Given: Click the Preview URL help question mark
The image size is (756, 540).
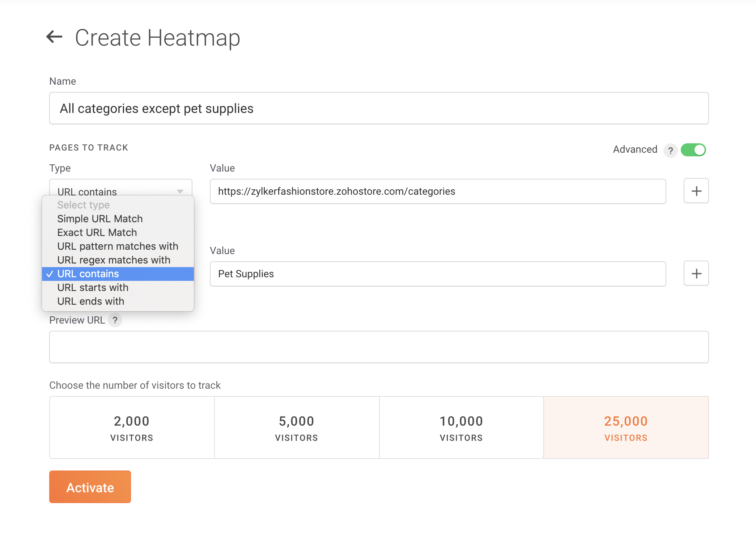Looking at the screenshot, I should 115,320.
